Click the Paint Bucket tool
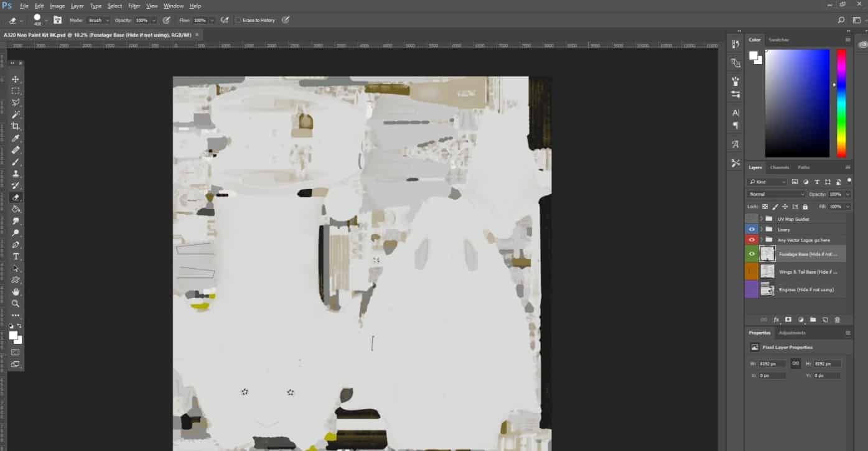This screenshot has height=451, width=868. 16,209
